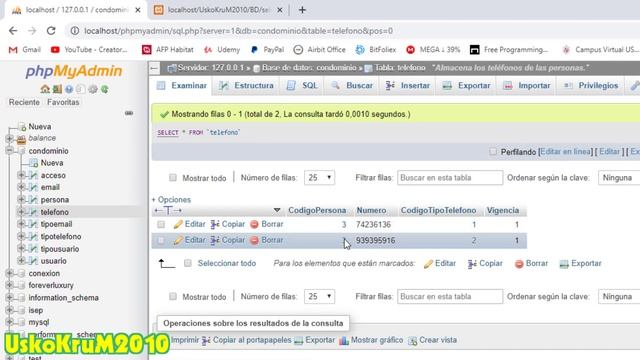This screenshot has width=640, height=360.
Task: Open lower Número de filas dropdown
Action: [x=319, y=296]
